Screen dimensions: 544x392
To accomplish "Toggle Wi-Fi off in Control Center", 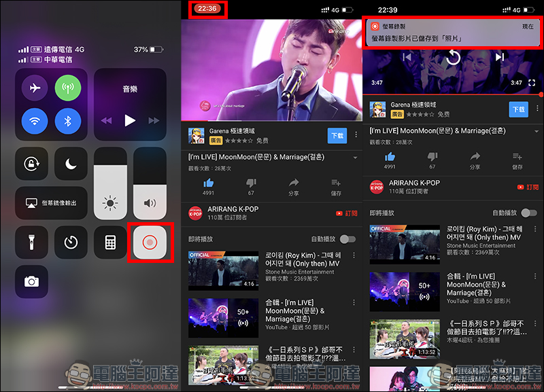I will [x=34, y=122].
